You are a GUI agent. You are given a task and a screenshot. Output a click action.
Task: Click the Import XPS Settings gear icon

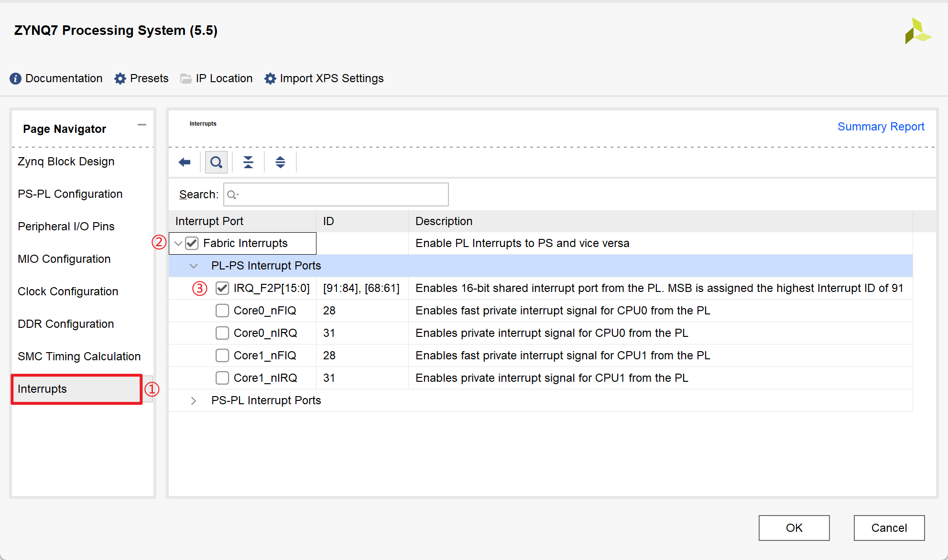coord(270,78)
